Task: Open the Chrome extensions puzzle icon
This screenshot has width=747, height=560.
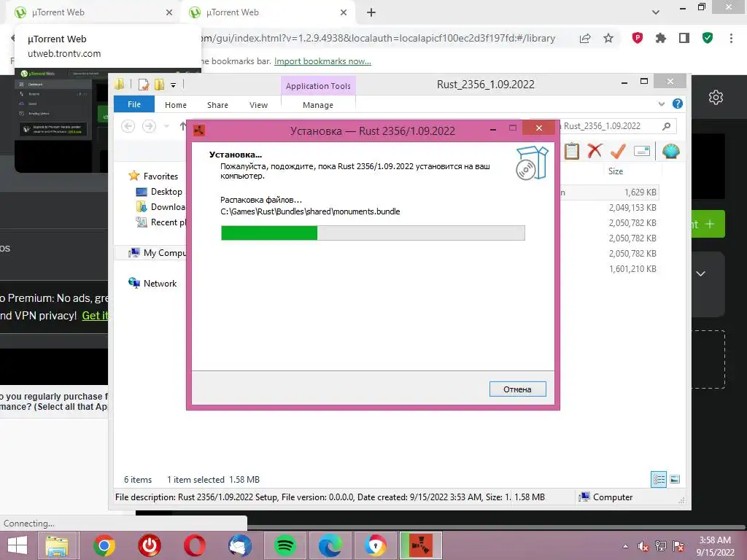Action: point(661,38)
